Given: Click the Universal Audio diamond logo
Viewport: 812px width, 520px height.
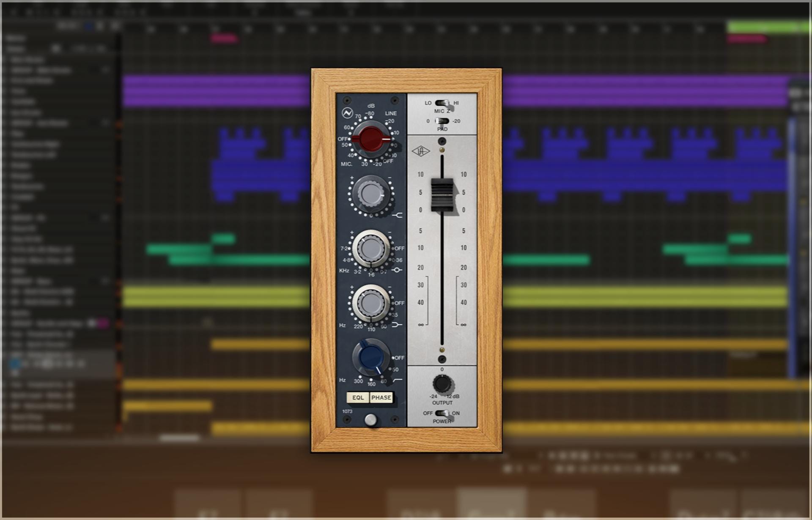Looking at the screenshot, I should click(420, 151).
